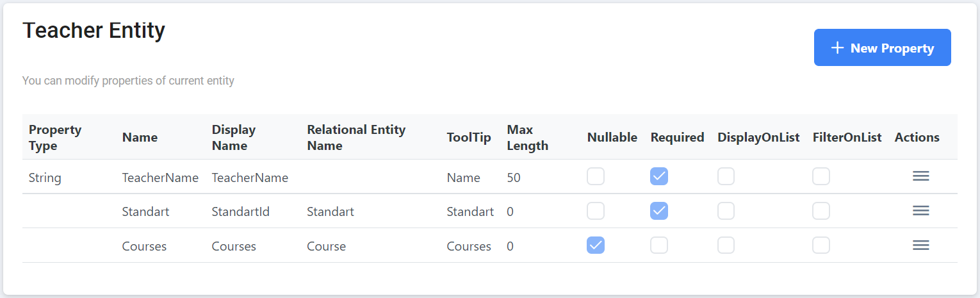The height and width of the screenshot is (298, 980).
Task: Check Required for Courses property
Action: click(x=659, y=245)
